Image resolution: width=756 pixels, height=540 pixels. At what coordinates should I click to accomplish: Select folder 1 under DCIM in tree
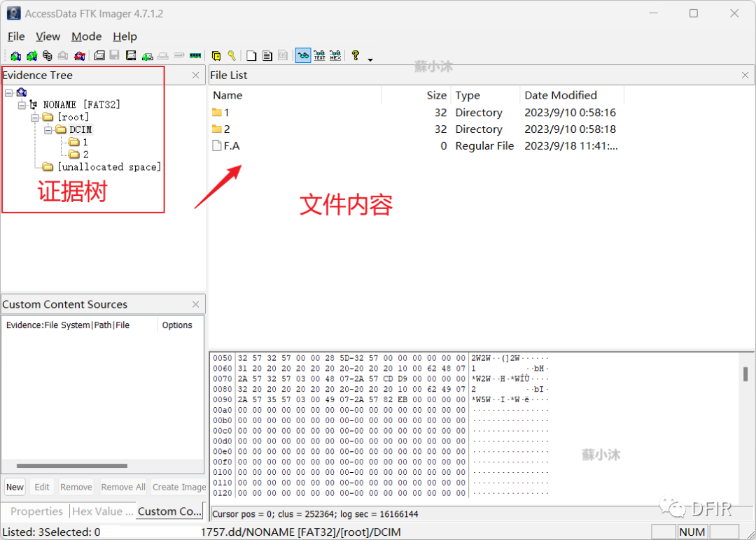point(85,142)
